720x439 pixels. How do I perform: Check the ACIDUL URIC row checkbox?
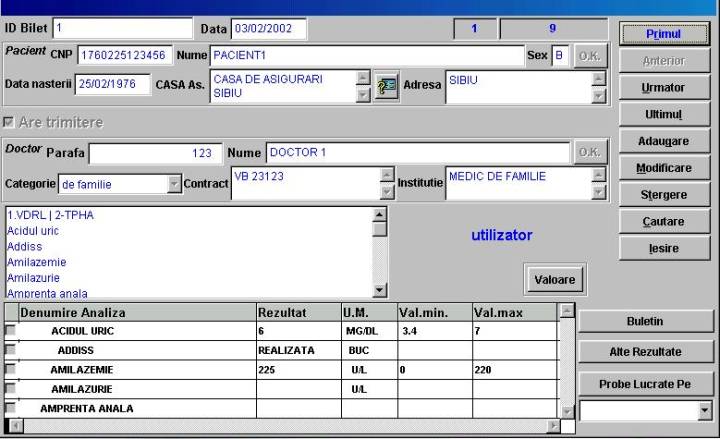11,331
